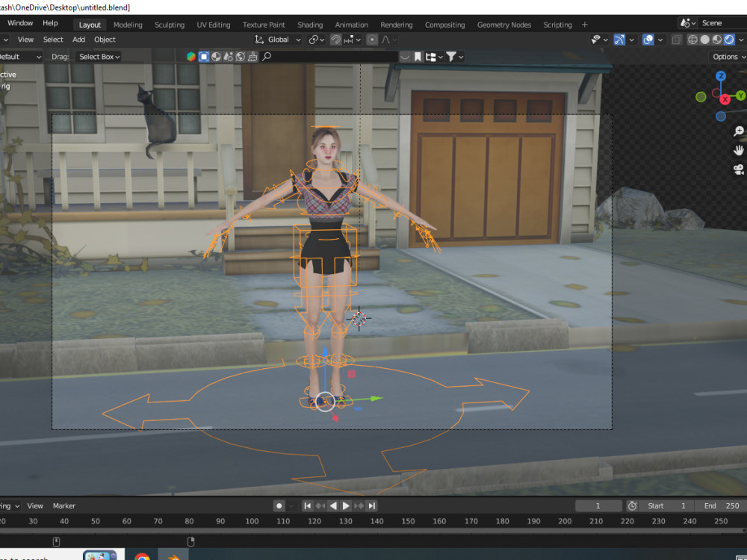
Task: Open the gizmo options dropdown arrow
Action: 632,40
